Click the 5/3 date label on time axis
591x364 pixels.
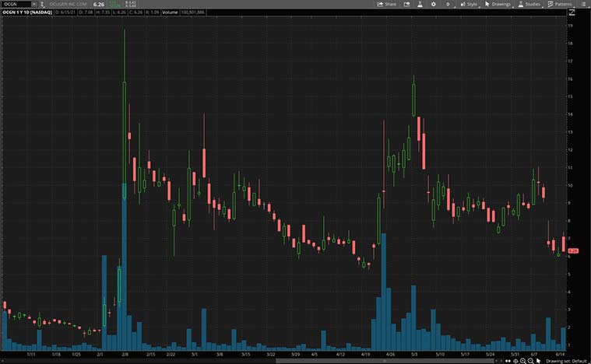[x=414, y=354]
